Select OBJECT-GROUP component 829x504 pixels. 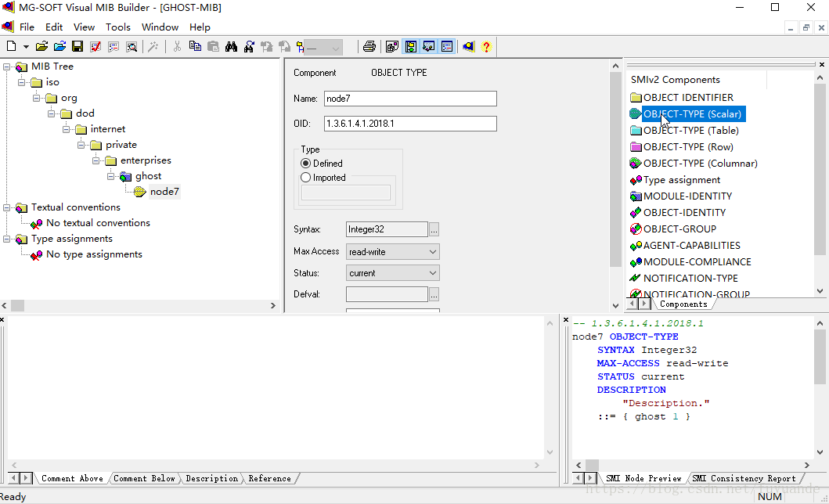679,229
